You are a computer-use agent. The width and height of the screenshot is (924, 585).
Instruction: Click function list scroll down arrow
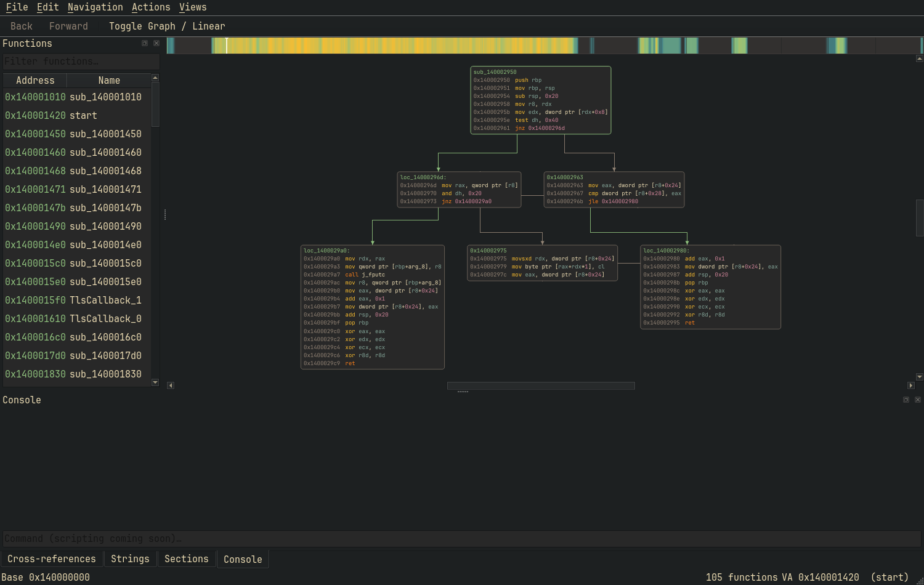click(x=155, y=382)
